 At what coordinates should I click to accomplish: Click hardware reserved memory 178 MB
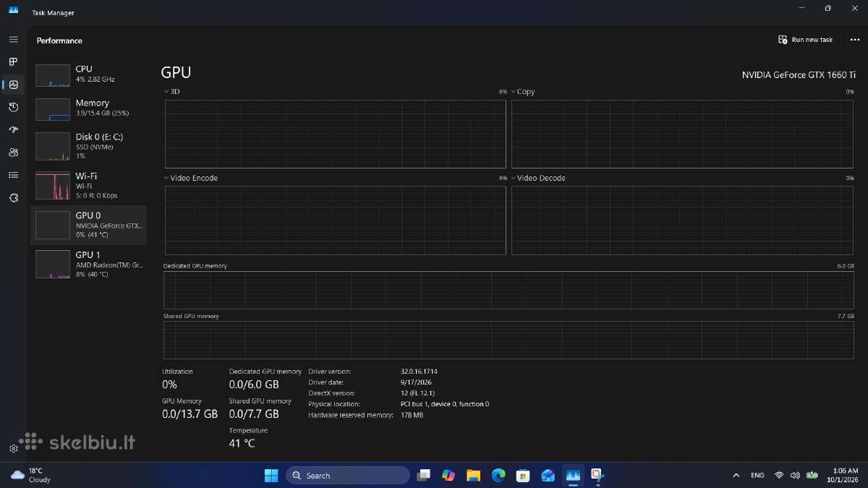click(x=412, y=415)
